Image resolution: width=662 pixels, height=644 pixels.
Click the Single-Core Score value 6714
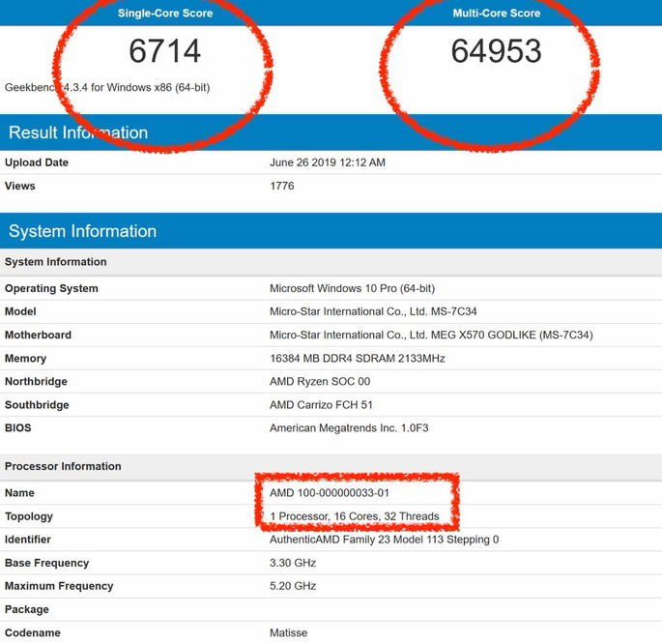164,51
